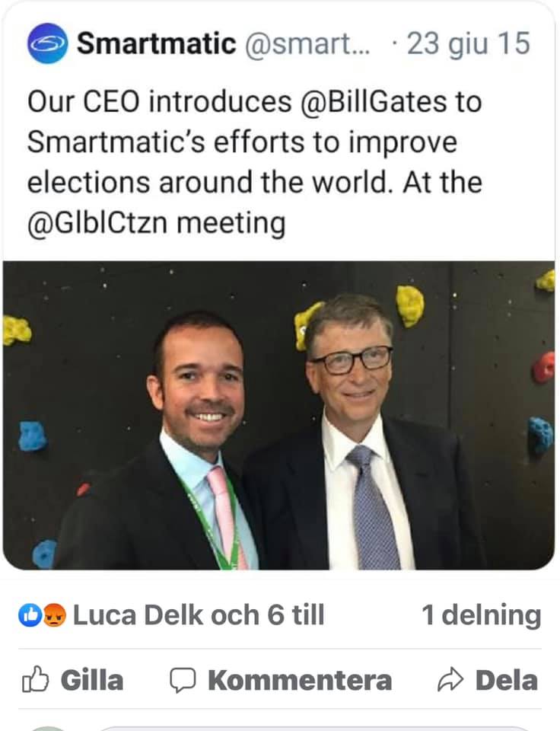Click the partially visible commenter avatar at bottom
Viewport: 560px width, 731px height.
[46, 726]
